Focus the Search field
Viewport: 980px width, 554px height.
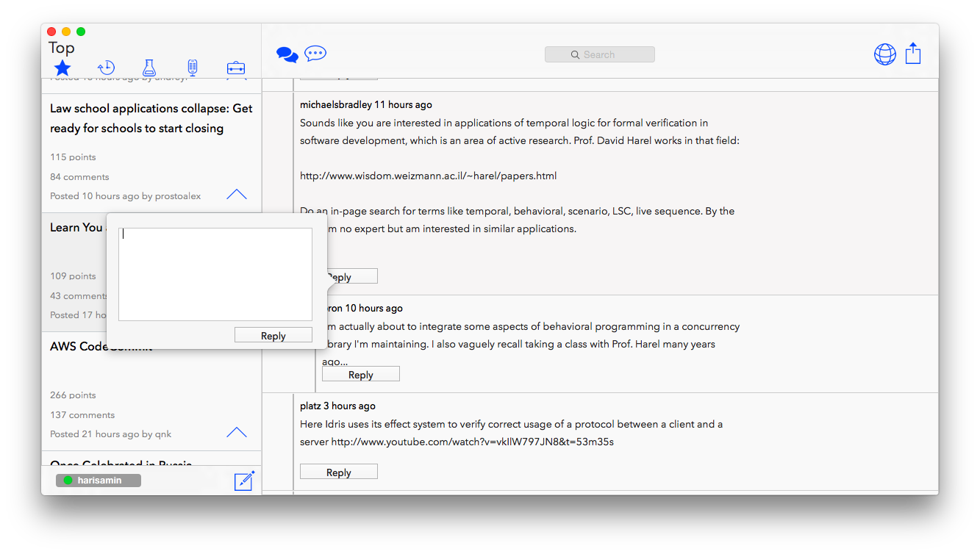(x=600, y=54)
